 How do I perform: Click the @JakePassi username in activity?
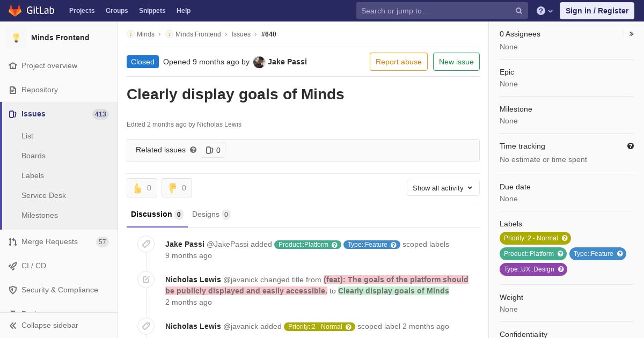[227, 244]
